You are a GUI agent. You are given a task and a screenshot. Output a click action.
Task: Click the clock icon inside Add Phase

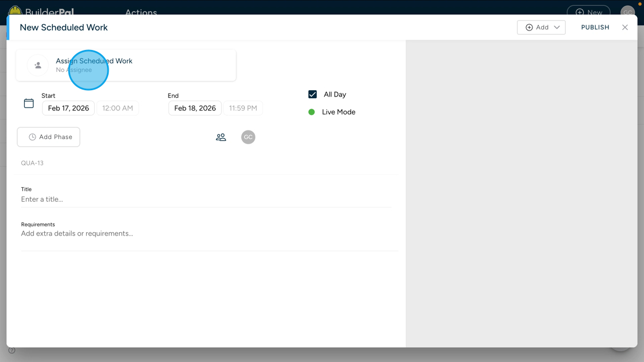[33, 137]
